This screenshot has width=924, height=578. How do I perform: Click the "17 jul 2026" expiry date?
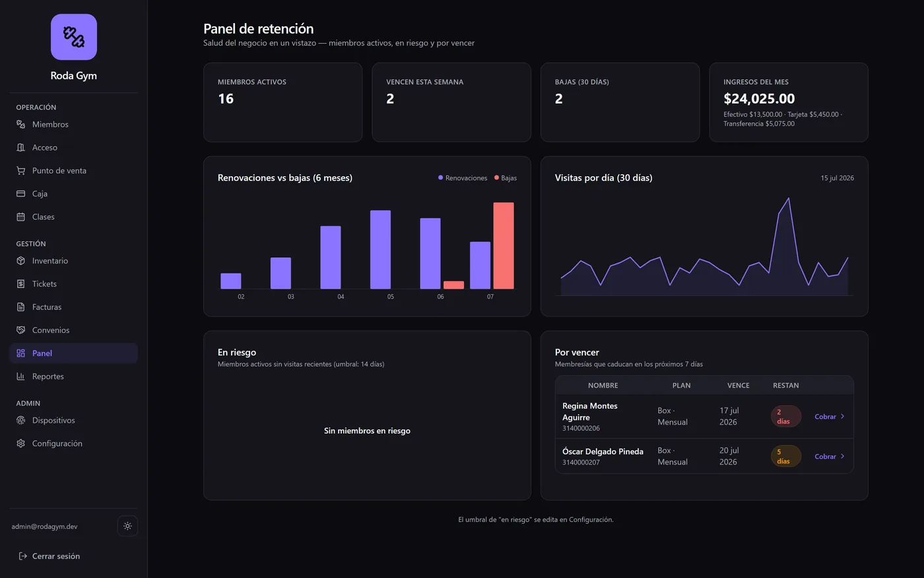click(x=729, y=417)
